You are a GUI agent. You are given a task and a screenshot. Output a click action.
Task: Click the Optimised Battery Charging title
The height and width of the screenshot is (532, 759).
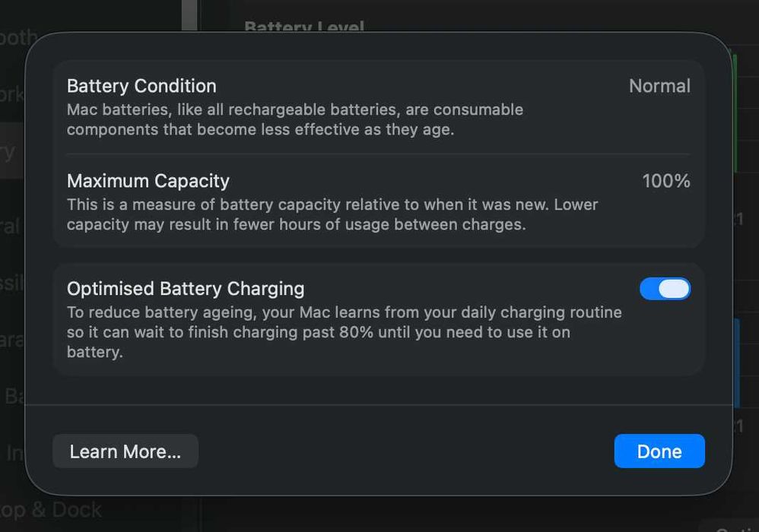pyautogui.click(x=186, y=289)
